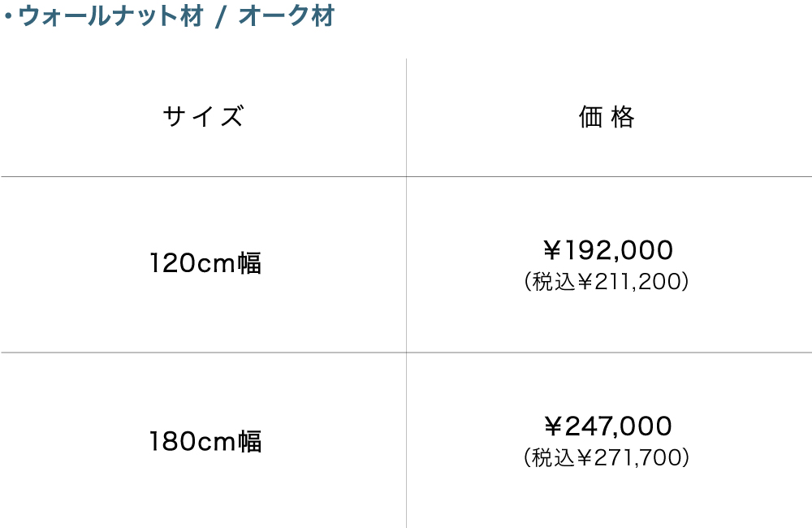The image size is (812, 528).
Task: Click the オーク材 heading text
Action: click(286, 17)
